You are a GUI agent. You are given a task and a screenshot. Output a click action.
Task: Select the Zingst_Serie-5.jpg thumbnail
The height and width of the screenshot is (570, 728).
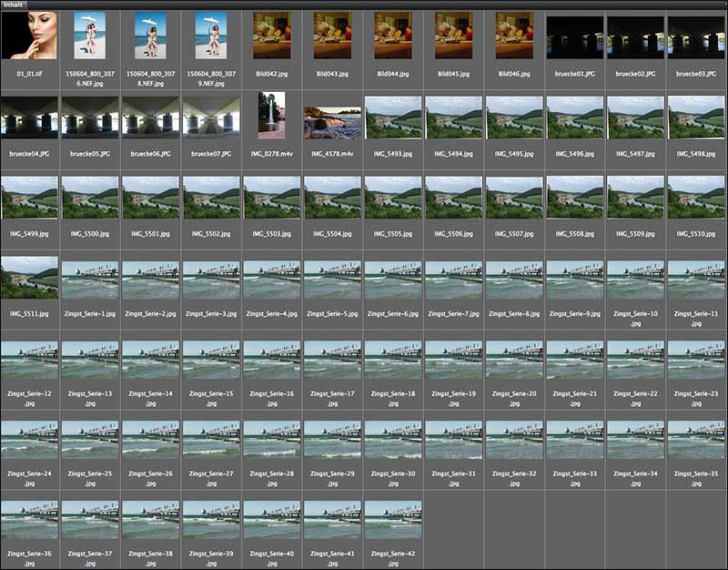click(x=332, y=280)
